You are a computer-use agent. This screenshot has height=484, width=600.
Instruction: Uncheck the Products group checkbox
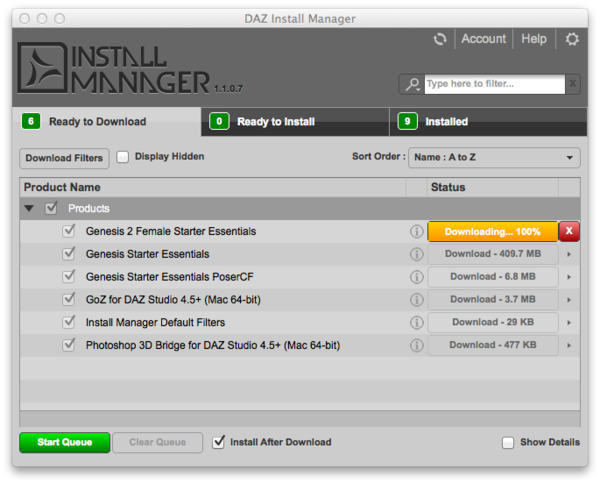click(x=51, y=208)
